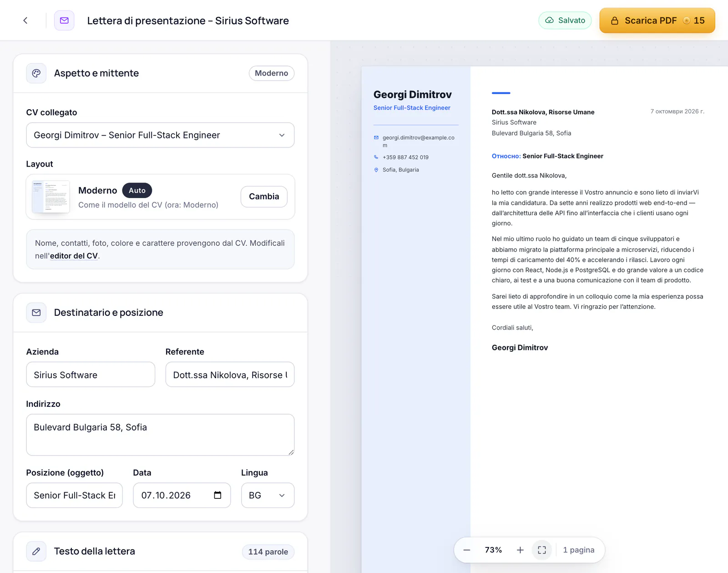Image resolution: width=728 pixels, height=573 pixels.
Task: Click the Auto badge next to Moderno
Action: tap(137, 190)
